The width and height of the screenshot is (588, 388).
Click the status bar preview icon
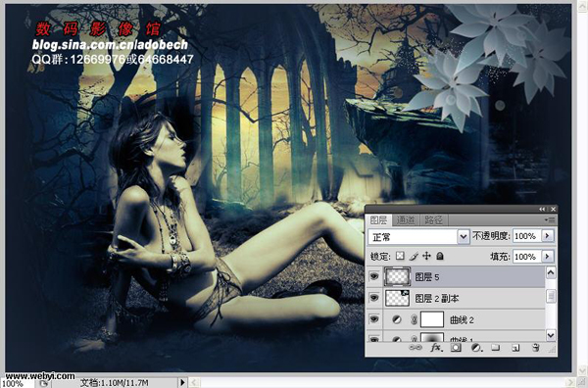click(43, 383)
